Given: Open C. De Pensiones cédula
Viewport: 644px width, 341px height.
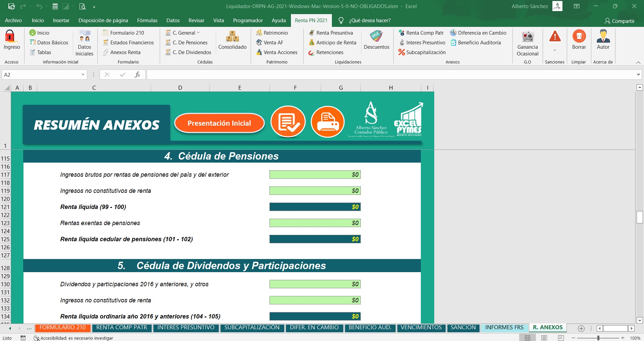Looking at the screenshot, I should pos(187,42).
